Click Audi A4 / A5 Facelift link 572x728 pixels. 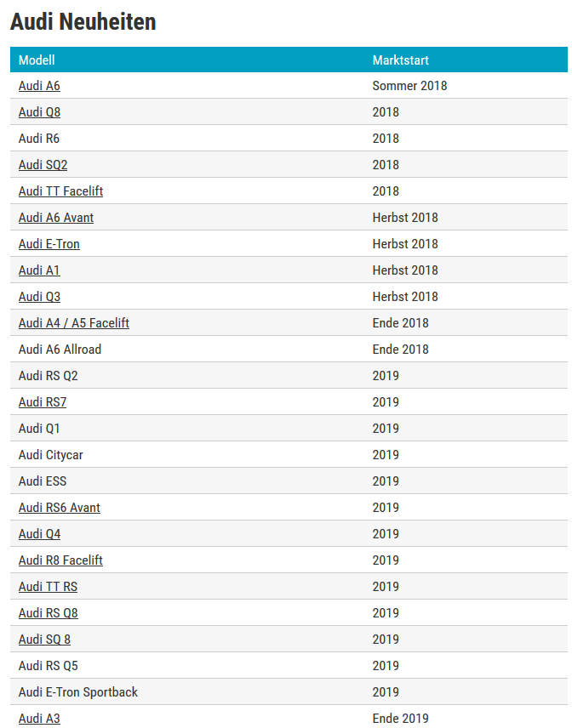click(x=74, y=323)
